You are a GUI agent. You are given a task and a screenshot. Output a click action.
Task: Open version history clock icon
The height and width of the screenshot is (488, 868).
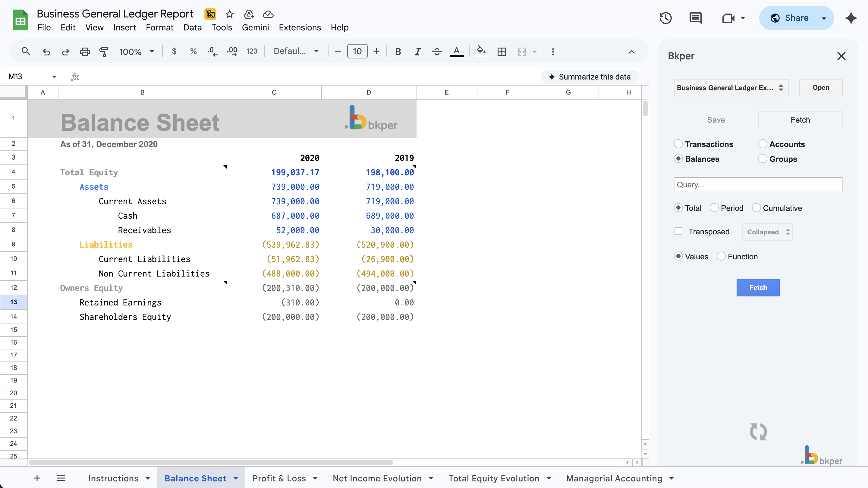(665, 18)
